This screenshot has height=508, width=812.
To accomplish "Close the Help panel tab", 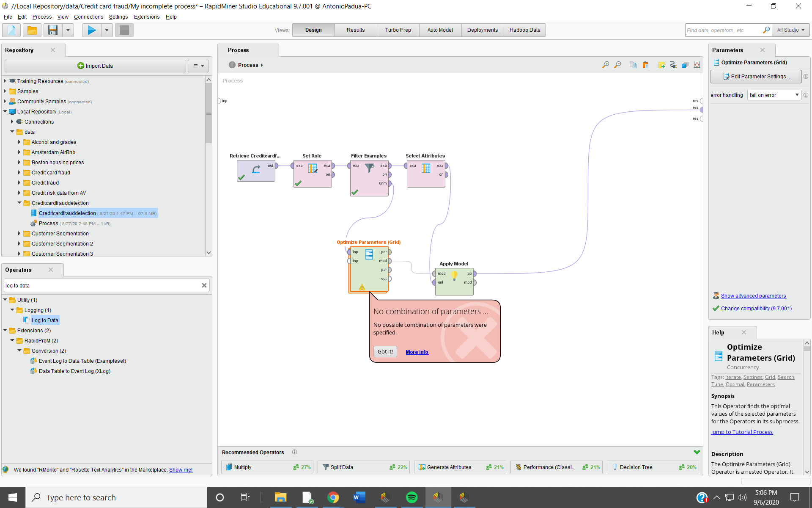I will click(744, 332).
